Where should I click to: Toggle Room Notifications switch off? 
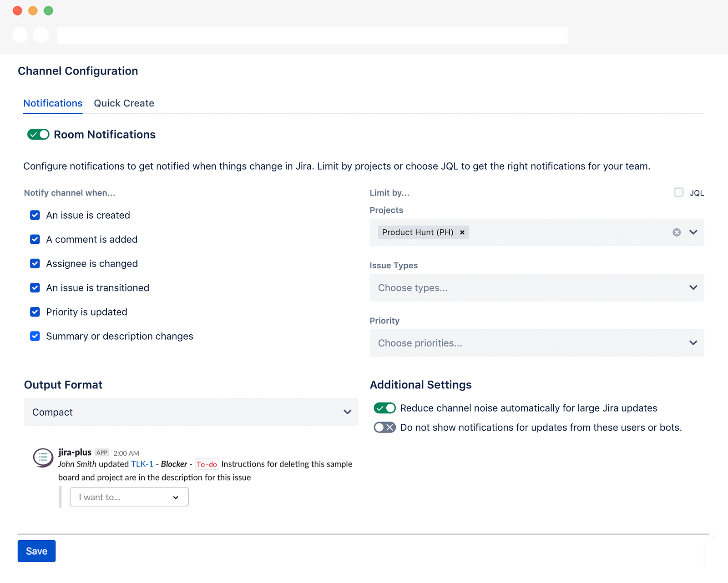tap(38, 135)
